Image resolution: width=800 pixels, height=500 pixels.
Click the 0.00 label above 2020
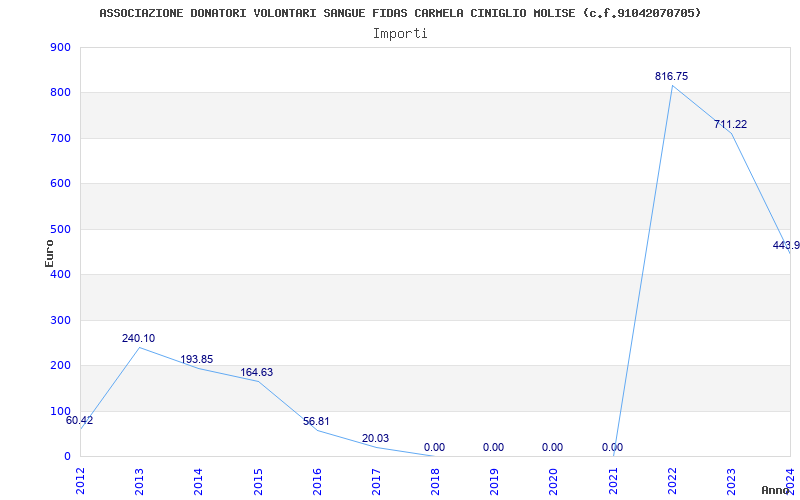coord(552,448)
